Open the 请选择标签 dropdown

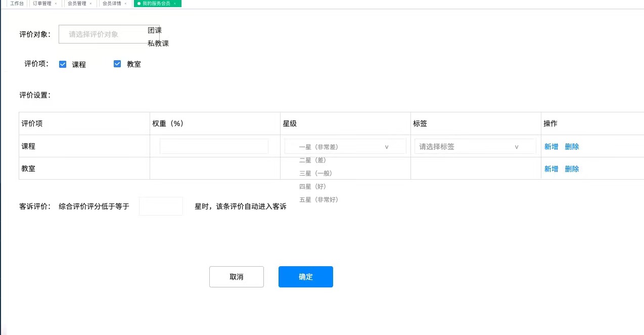[x=475, y=147]
